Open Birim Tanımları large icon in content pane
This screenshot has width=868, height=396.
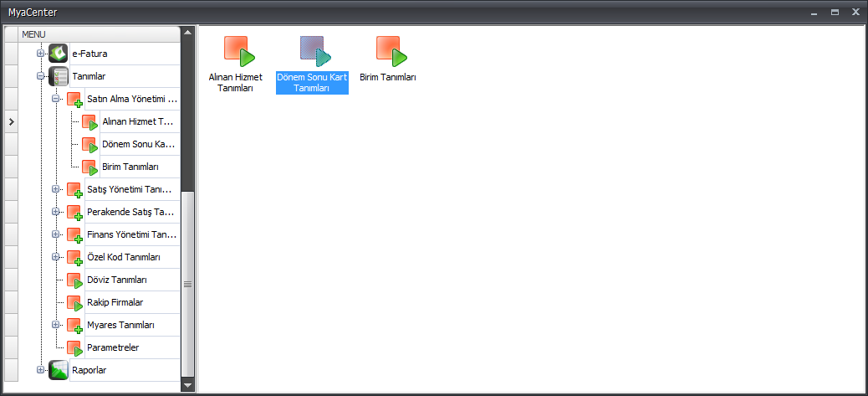pos(391,51)
